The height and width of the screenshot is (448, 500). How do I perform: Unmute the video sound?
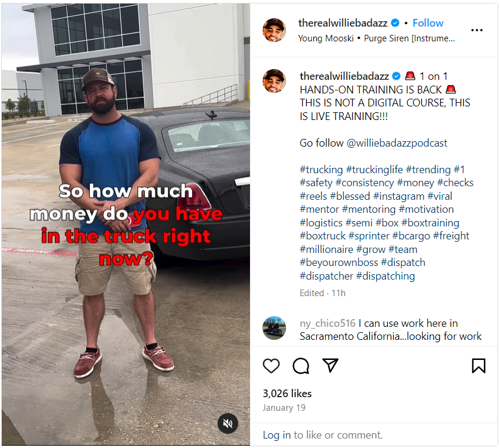[x=228, y=423]
